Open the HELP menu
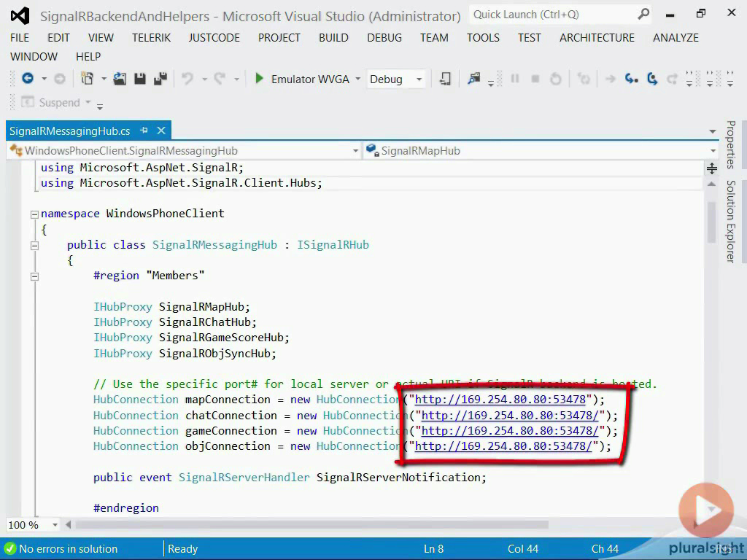This screenshot has height=560, width=747. tap(88, 57)
